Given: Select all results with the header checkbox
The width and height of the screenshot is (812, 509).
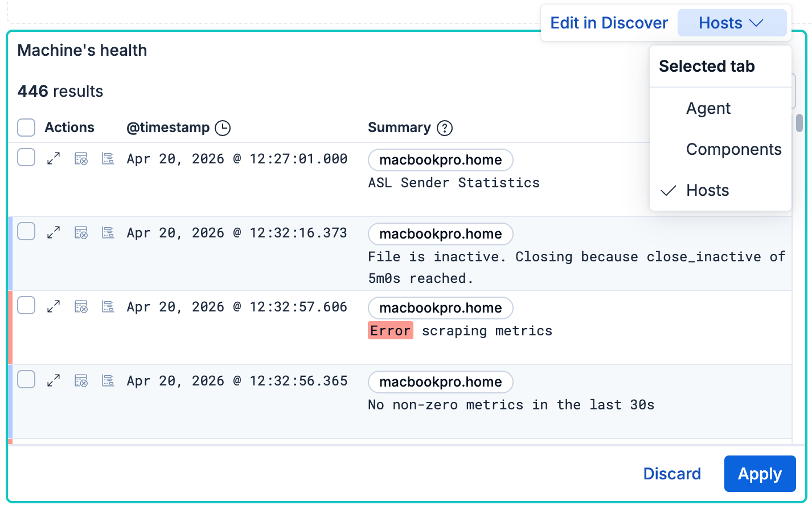Looking at the screenshot, I should (x=26, y=128).
